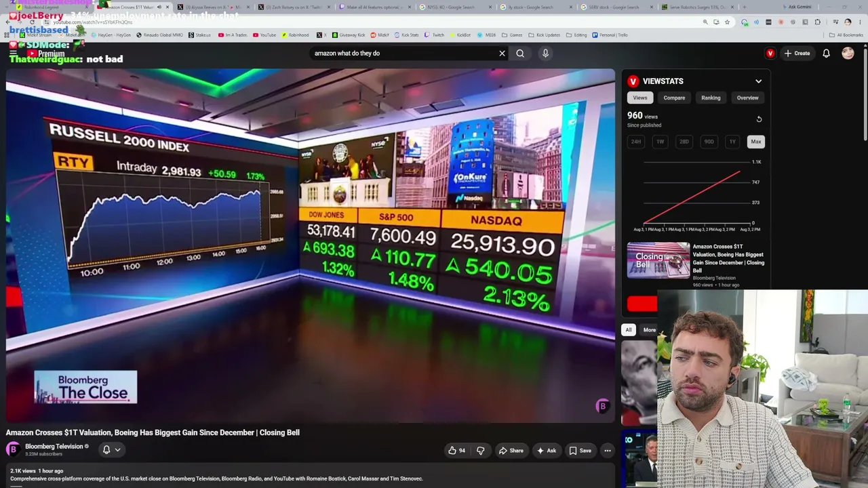Open the All Bookmarks folder
Viewport: 868px width, 488px height.
[x=846, y=35]
